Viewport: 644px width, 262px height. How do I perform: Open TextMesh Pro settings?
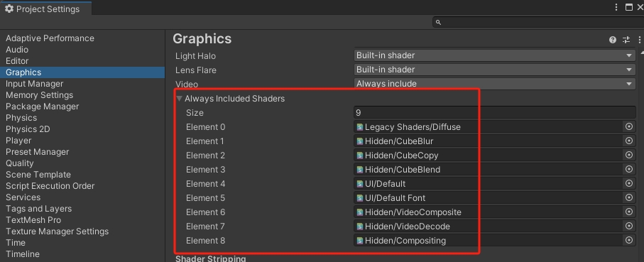[33, 220]
